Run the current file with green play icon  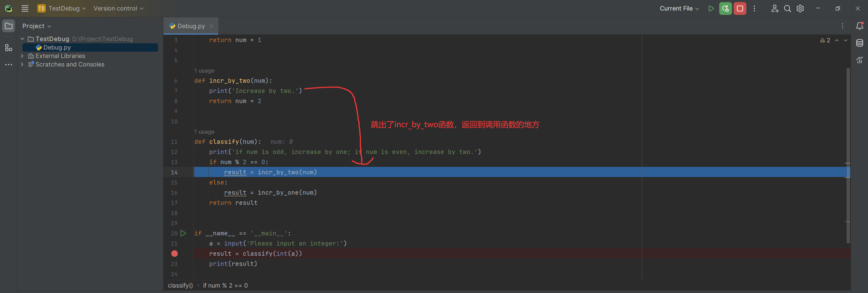point(711,8)
